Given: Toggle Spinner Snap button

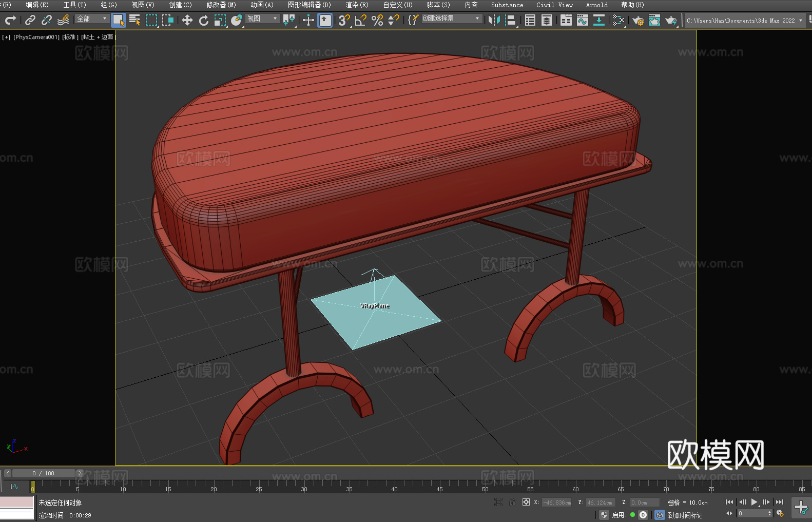Looking at the screenshot, I should (x=394, y=20).
